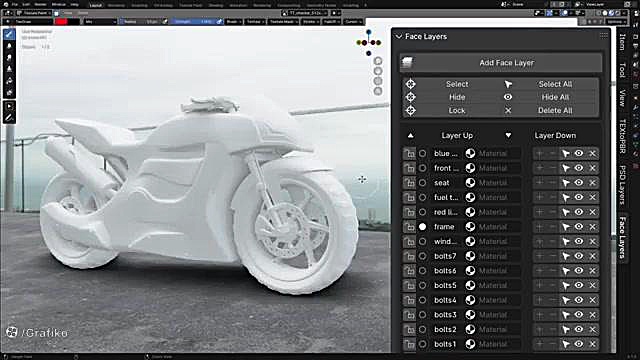Delete the bolts7 layer with X
The height and width of the screenshot is (360, 640).
coord(593,256)
